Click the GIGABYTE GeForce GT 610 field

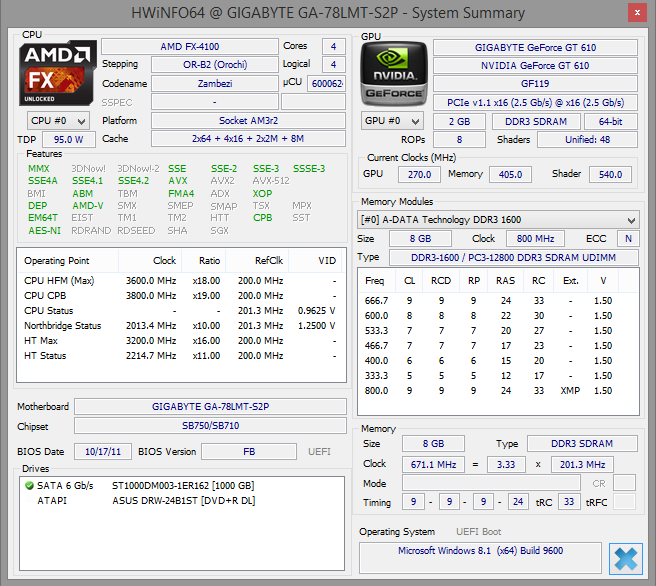[535, 47]
